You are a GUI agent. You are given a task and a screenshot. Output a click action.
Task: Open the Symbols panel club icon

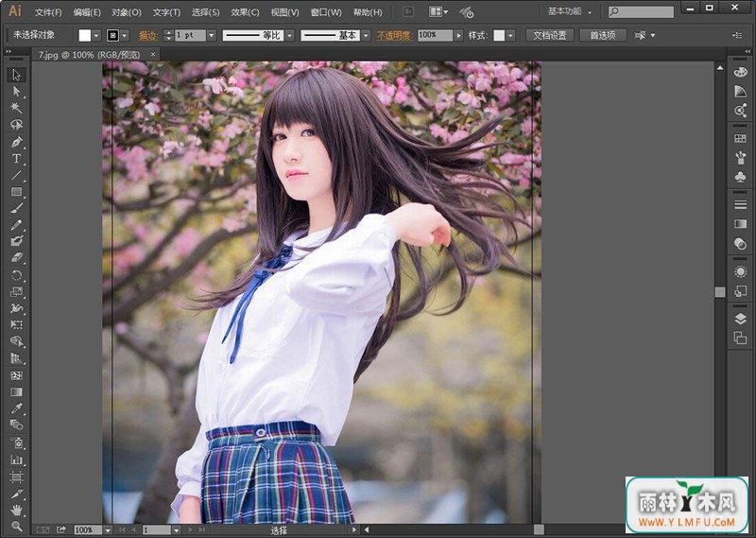[x=740, y=177]
